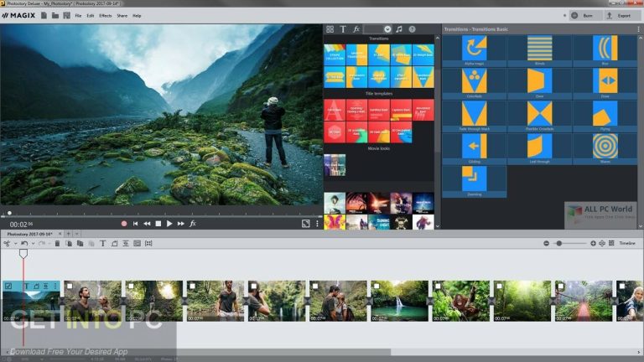This screenshot has width=644, height=362.
Task: Tick the checkbox on the waterfall pool photo
Action: (377, 286)
